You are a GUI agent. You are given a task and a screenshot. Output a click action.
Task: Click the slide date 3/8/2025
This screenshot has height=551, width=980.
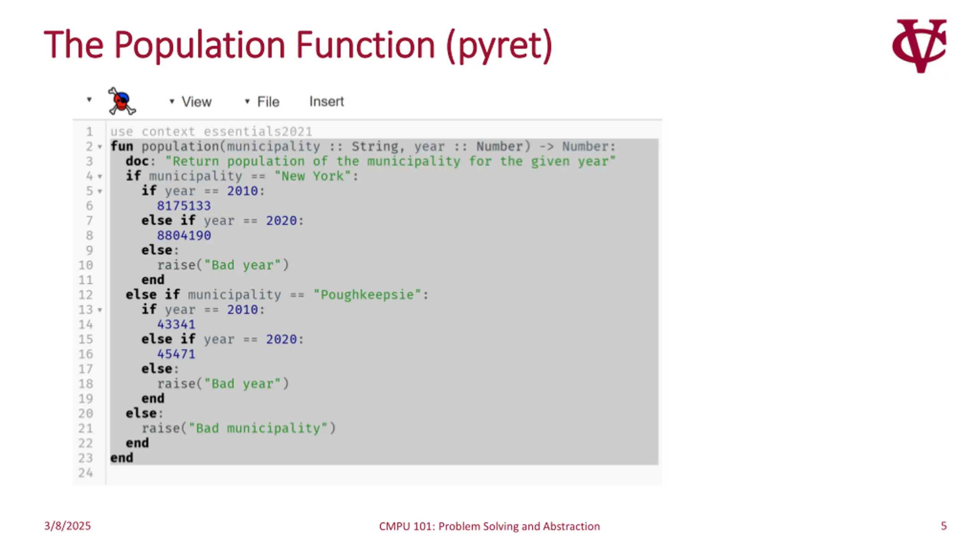pos(67,526)
